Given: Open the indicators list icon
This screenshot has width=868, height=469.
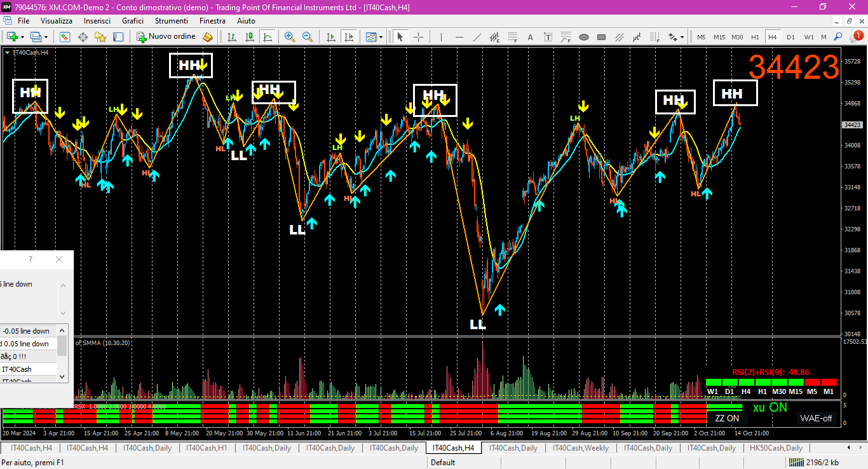Looking at the screenshot, I should pyautogui.click(x=370, y=37).
